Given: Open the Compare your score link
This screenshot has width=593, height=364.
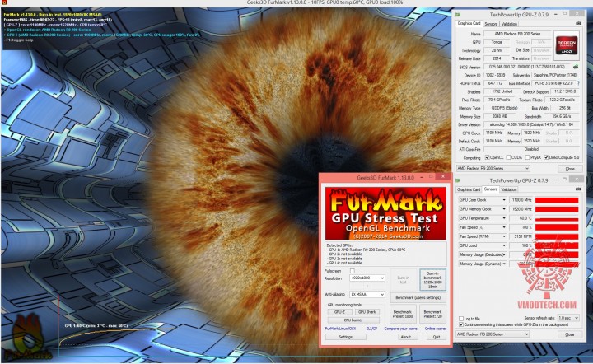Looking at the screenshot, I should [x=400, y=329].
